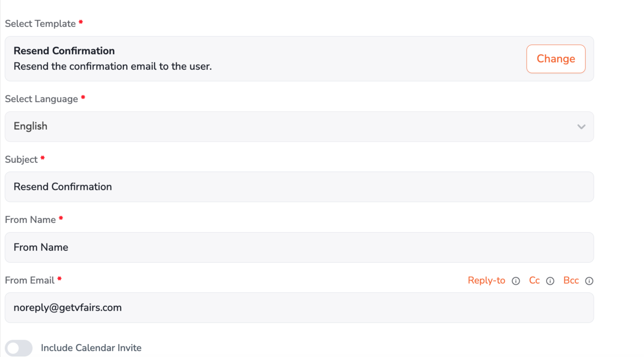This screenshot has width=644, height=357.
Task: Click the chevron arrow in the language selector
Action: [x=581, y=127]
